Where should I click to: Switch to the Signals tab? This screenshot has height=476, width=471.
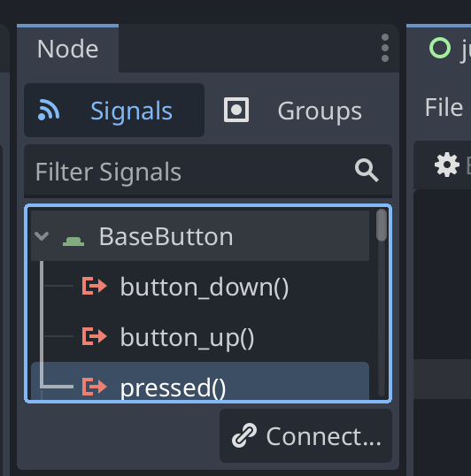[x=114, y=111]
